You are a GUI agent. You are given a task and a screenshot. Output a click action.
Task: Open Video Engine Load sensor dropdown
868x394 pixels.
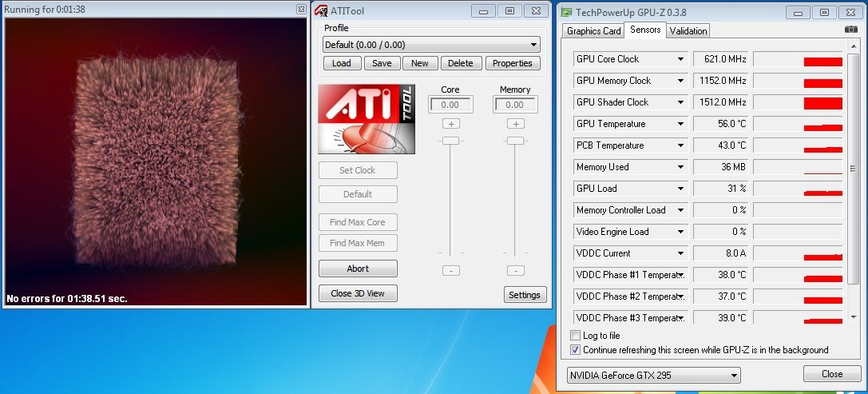click(x=680, y=233)
